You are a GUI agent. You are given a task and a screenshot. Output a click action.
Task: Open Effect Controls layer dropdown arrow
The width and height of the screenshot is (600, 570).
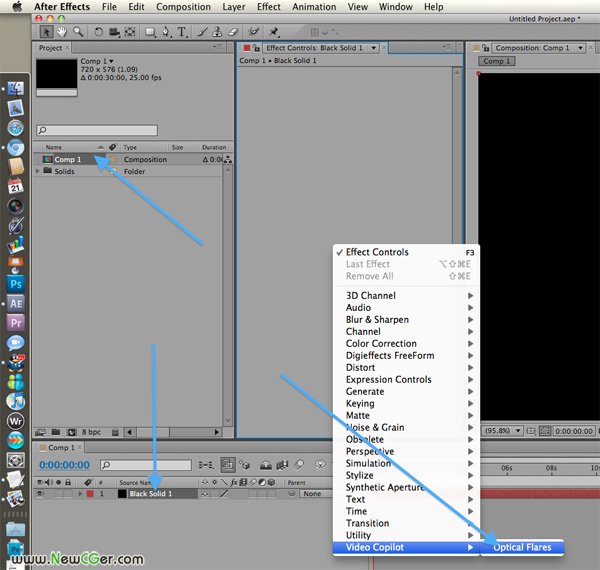coord(373,48)
